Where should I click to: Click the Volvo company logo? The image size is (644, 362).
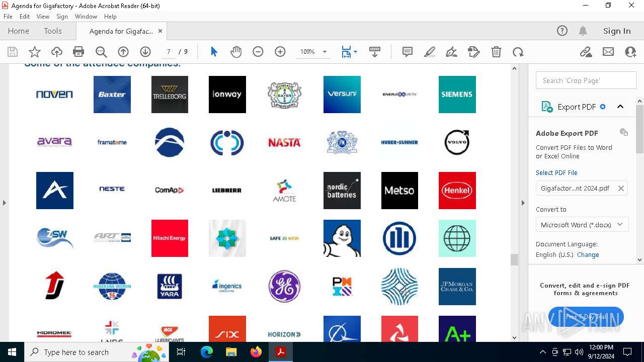(x=457, y=142)
